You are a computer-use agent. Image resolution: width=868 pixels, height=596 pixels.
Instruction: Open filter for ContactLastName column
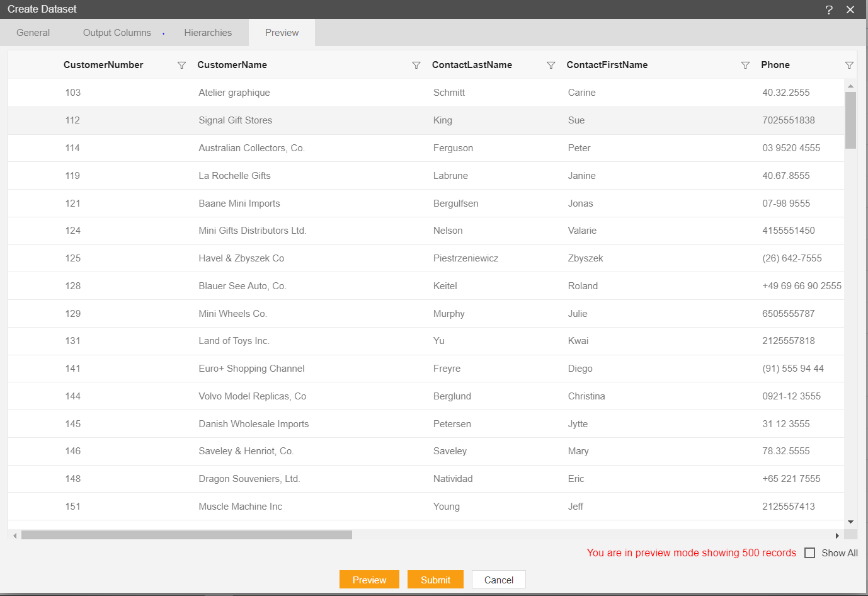click(551, 66)
